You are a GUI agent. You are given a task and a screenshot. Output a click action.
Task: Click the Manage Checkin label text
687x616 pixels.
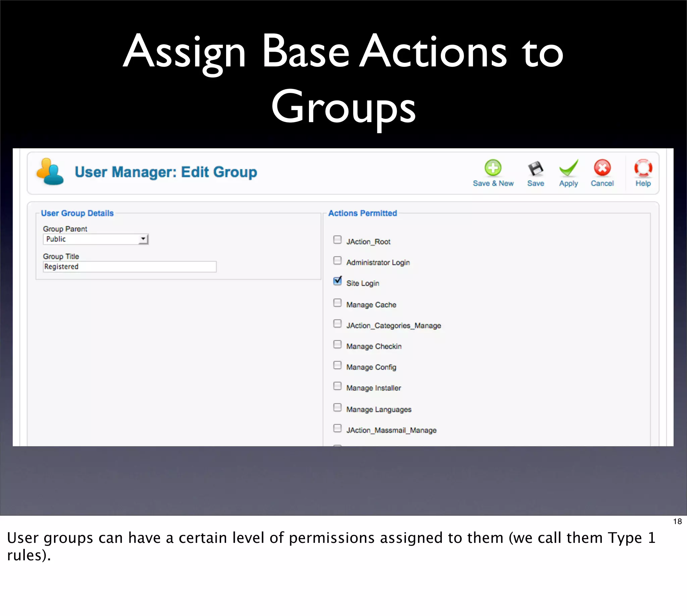coord(374,347)
